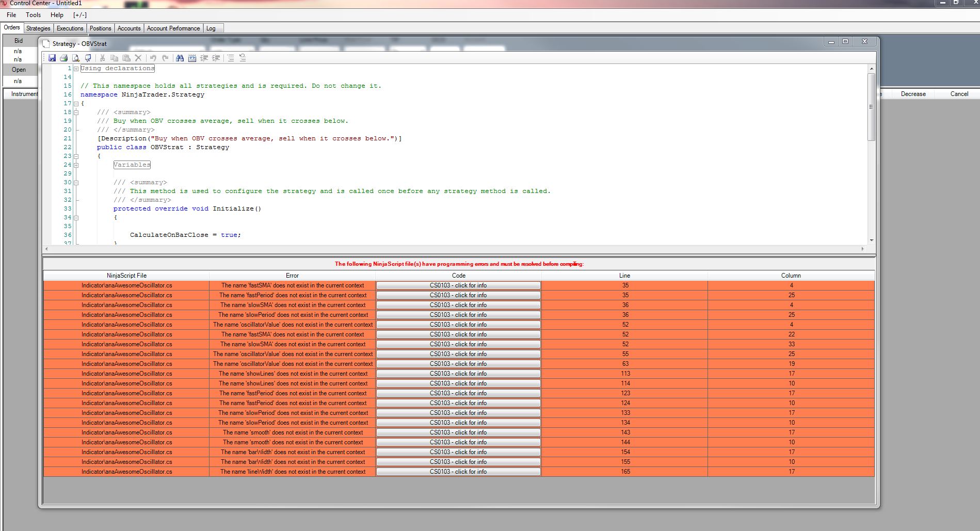Uncomment selected lines via last toolbar icon
980x531 pixels.
tap(243, 58)
